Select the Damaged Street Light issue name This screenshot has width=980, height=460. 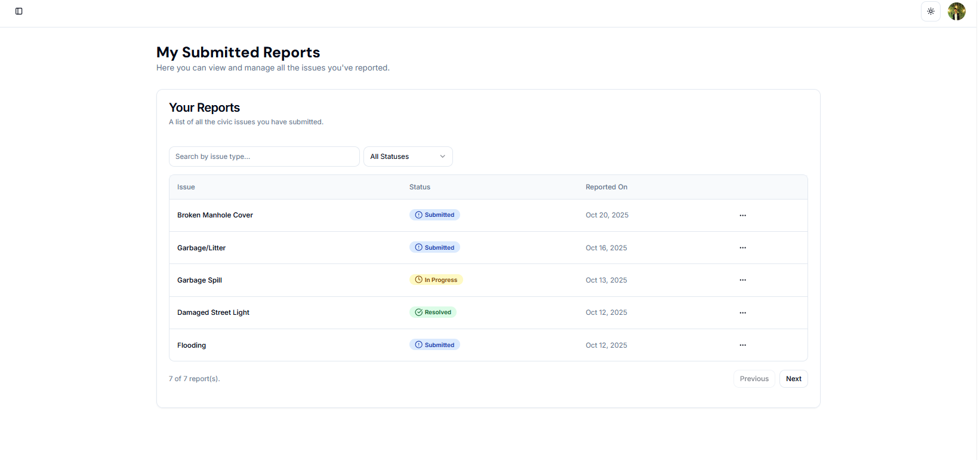(213, 312)
